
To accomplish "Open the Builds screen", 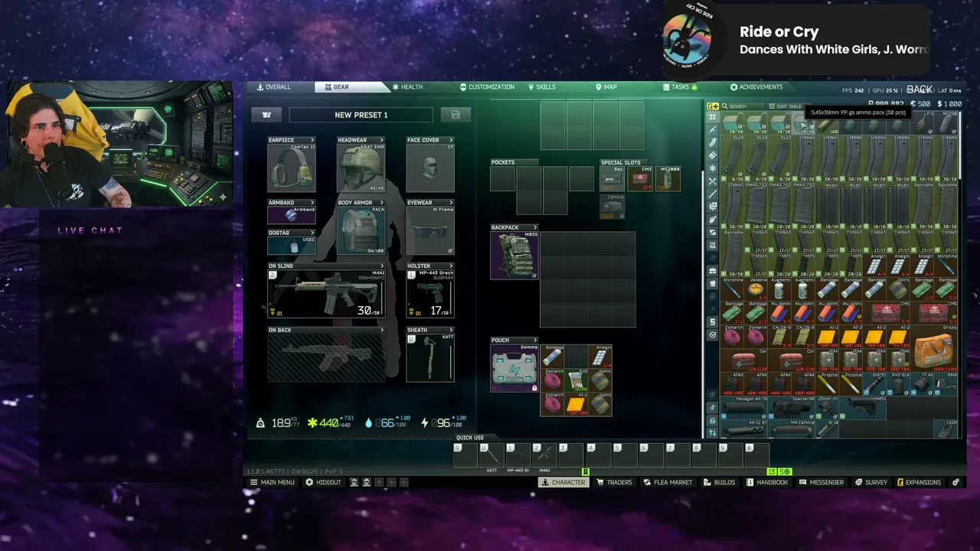I will (x=719, y=482).
